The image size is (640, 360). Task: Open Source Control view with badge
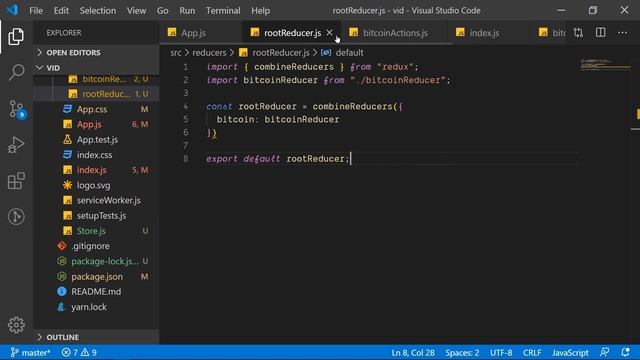click(17, 109)
